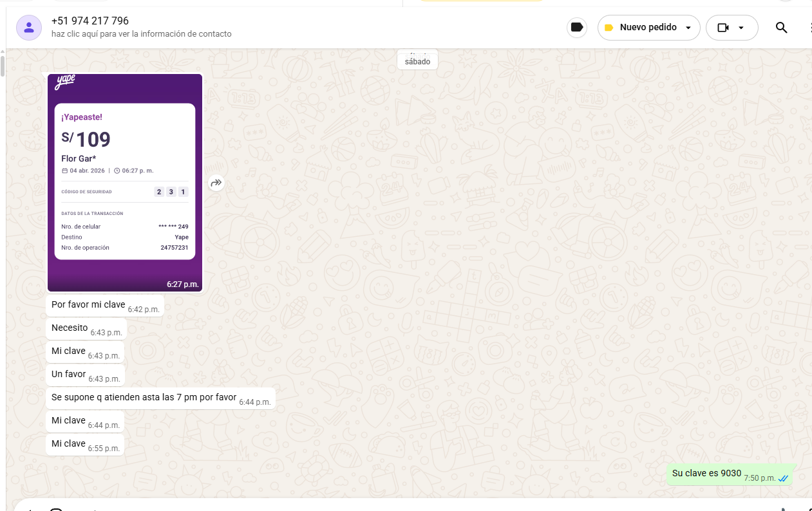Open the Yape S/109 payment screenshot
Image resolution: width=812 pixels, height=511 pixels.
click(125, 182)
